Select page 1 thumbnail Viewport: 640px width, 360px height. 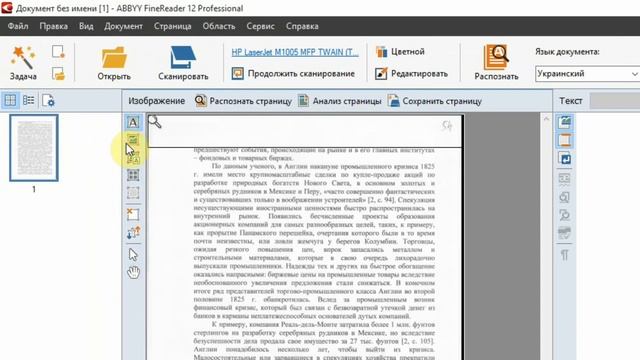tap(34, 148)
